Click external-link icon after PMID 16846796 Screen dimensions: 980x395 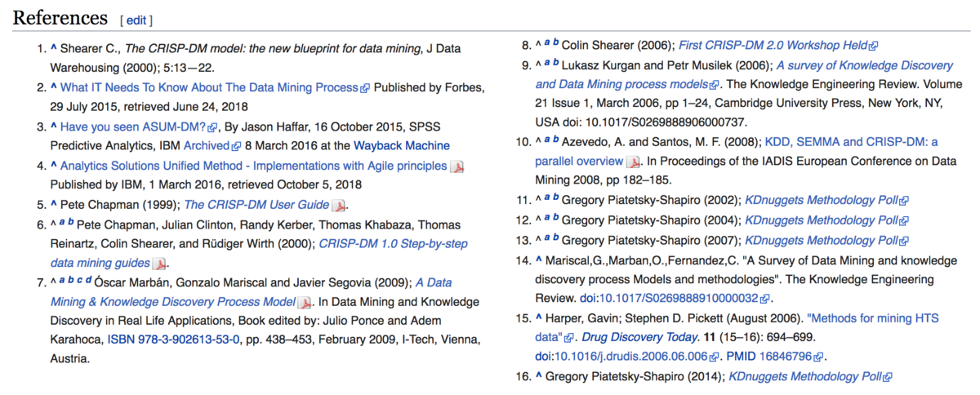click(819, 357)
